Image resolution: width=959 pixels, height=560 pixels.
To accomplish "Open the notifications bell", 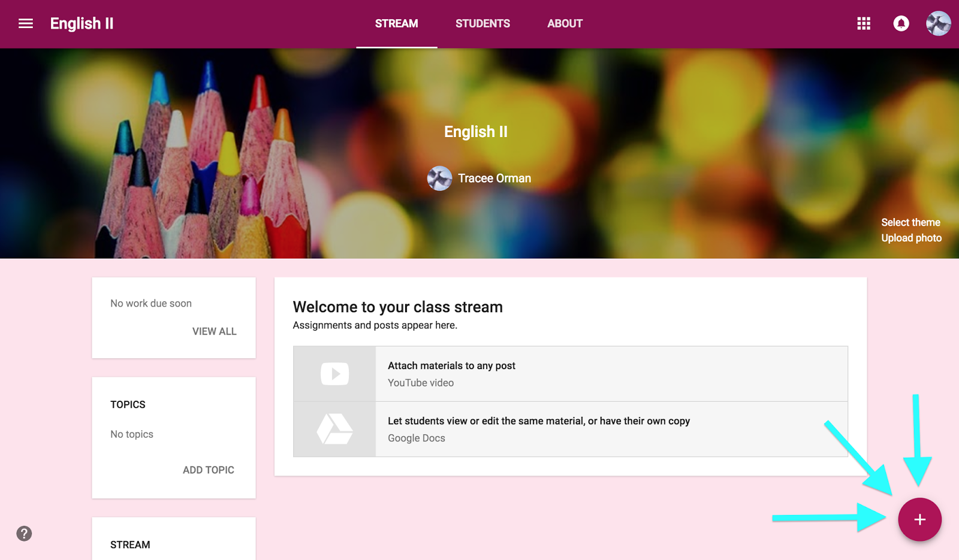I will (x=900, y=23).
